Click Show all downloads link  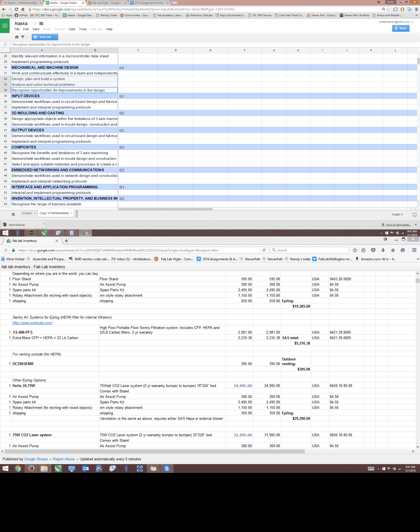pos(398,225)
